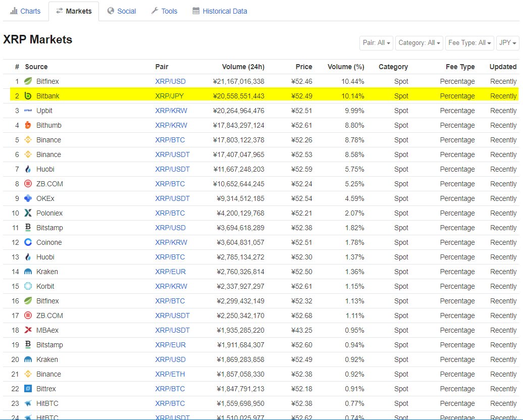Click the Huobi logo in row 13

tap(28, 257)
